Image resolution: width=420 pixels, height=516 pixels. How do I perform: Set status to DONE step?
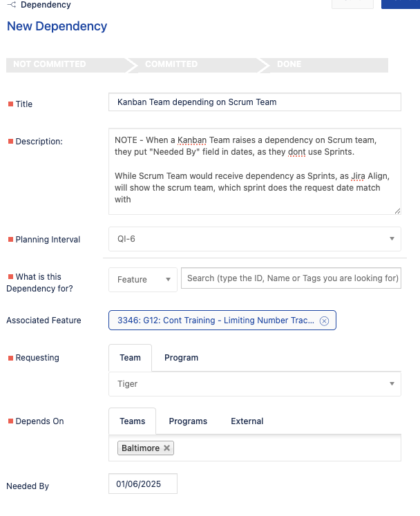coord(327,64)
